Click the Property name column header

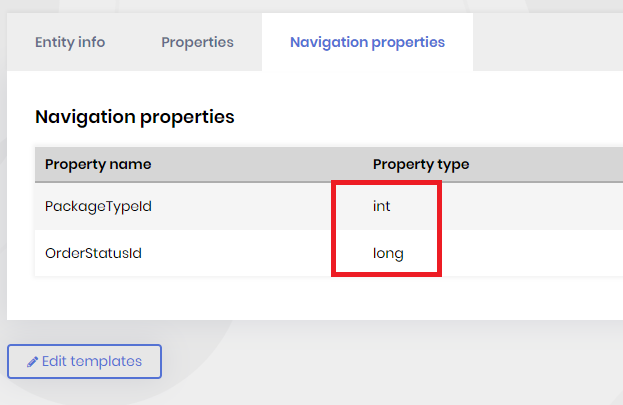(98, 164)
